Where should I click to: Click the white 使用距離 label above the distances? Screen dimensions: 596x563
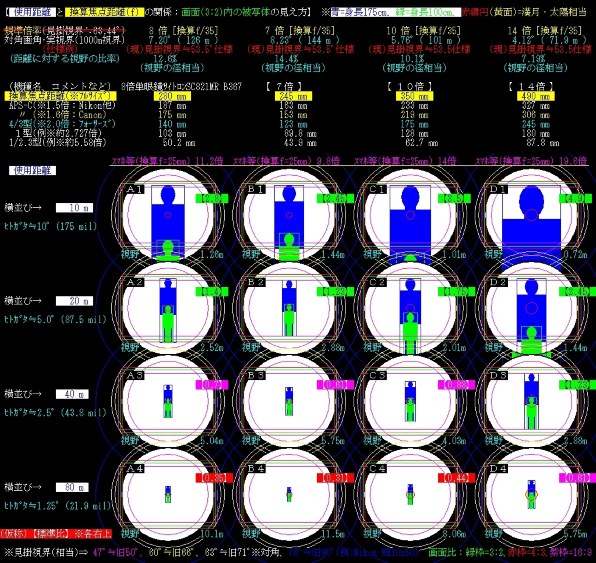(33, 170)
